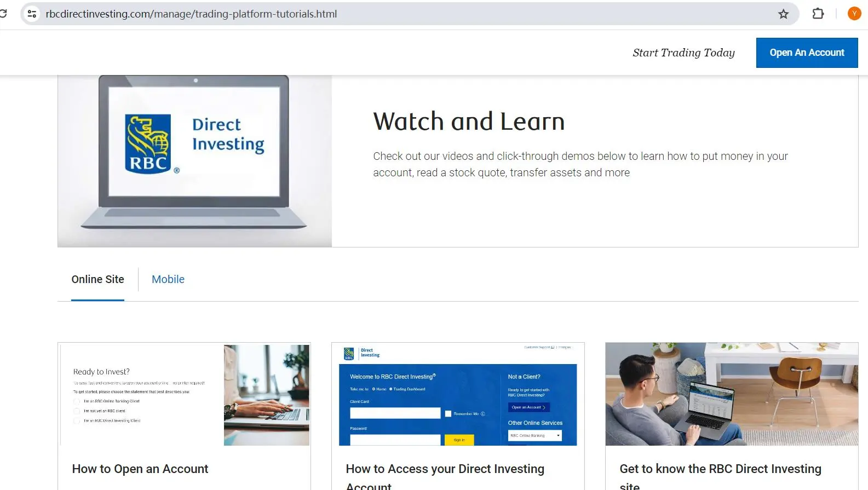This screenshot has height=490, width=868.
Task: View site information icon in address bar
Action: (32, 14)
